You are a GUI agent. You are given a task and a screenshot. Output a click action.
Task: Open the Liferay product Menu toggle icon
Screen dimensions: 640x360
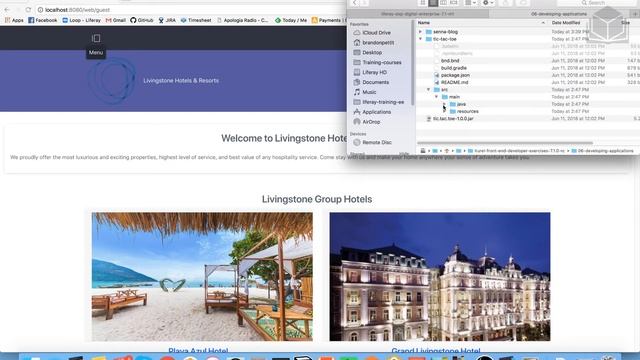pos(96,38)
